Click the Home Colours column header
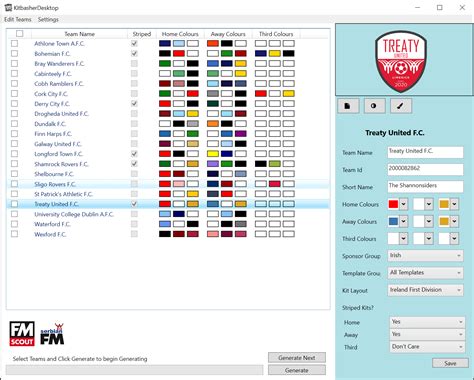This screenshot has width=474, height=380. (x=180, y=34)
